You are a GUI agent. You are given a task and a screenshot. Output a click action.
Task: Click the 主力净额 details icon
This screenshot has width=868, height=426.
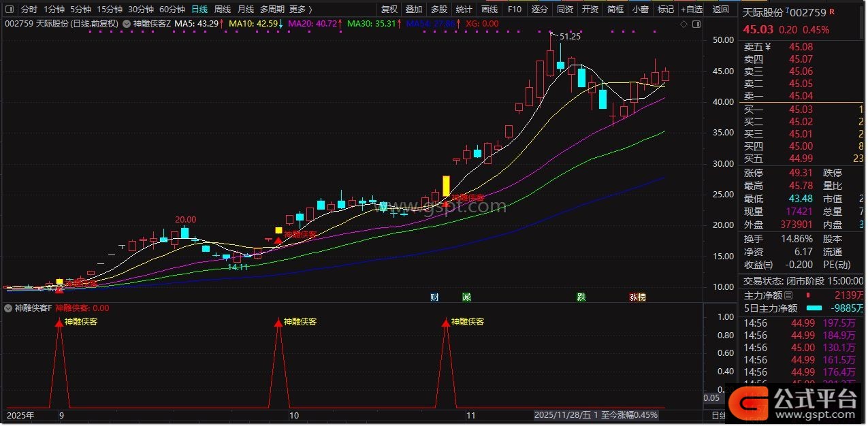pyautogui.click(x=788, y=295)
